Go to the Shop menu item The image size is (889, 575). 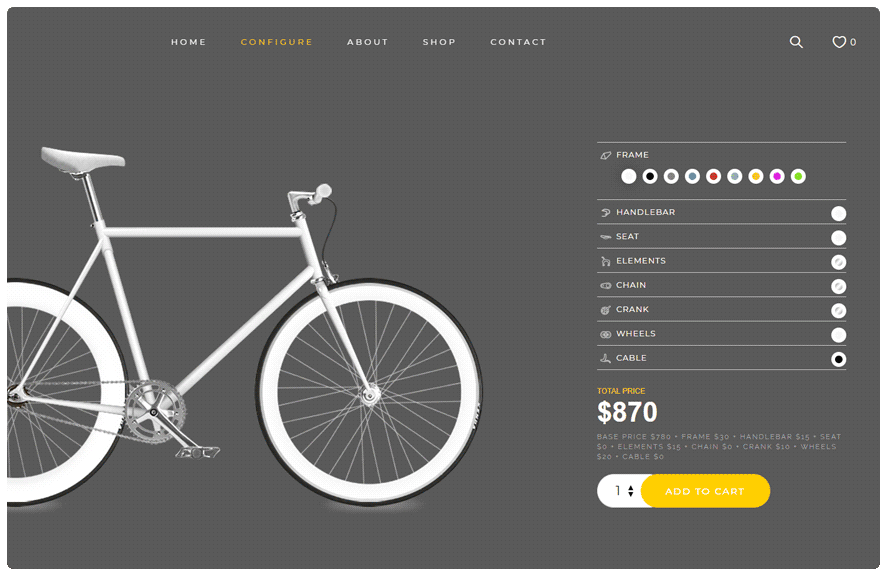tap(439, 42)
